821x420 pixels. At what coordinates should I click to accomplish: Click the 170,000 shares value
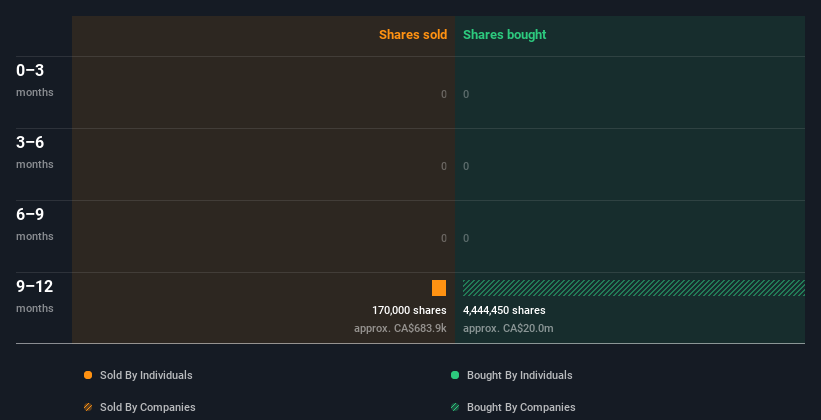coord(409,310)
